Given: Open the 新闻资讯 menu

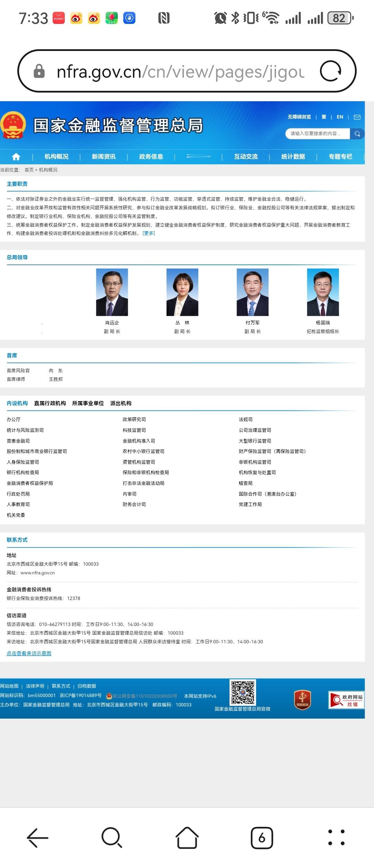Looking at the screenshot, I should click(104, 157).
